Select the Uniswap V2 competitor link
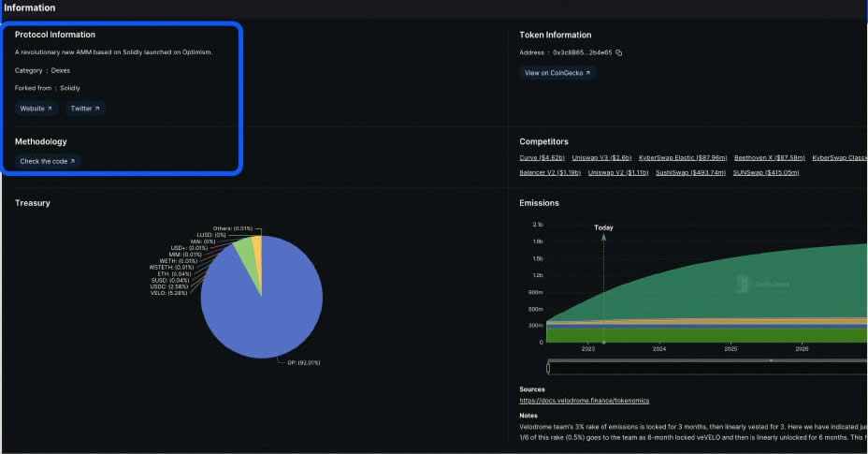The image size is (868, 454). tap(618, 173)
